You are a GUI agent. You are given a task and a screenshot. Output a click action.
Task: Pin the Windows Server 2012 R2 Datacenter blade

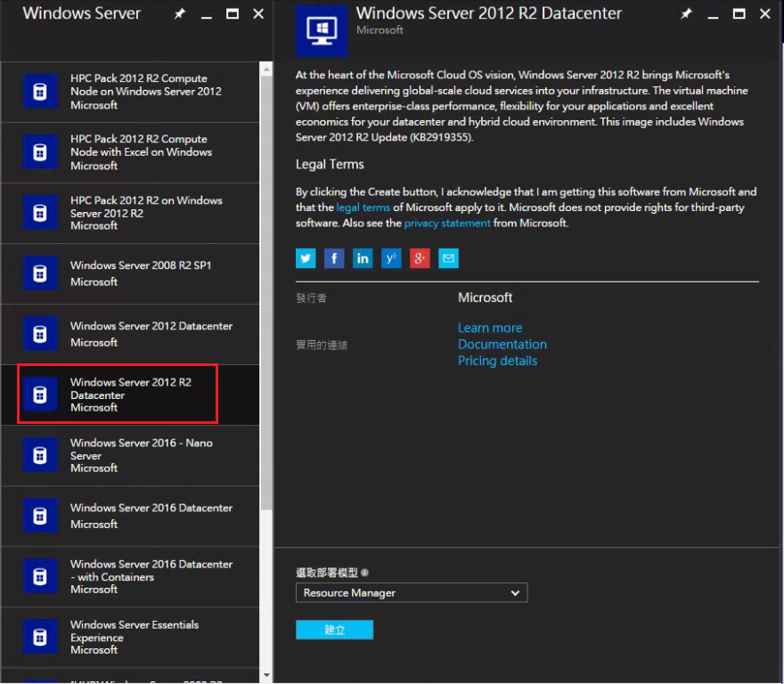(687, 14)
